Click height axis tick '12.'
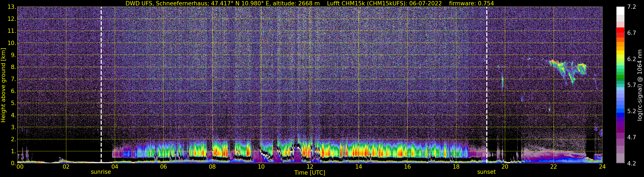 point(12,19)
